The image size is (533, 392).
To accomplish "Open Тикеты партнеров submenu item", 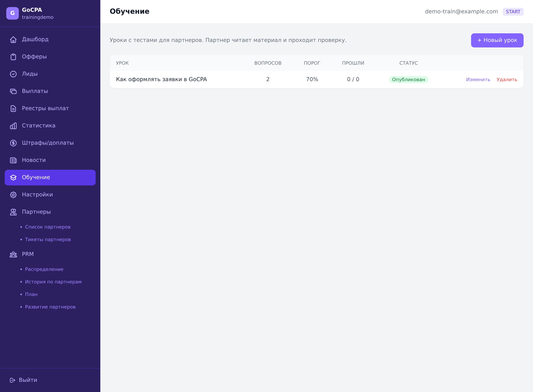I will click(48, 240).
